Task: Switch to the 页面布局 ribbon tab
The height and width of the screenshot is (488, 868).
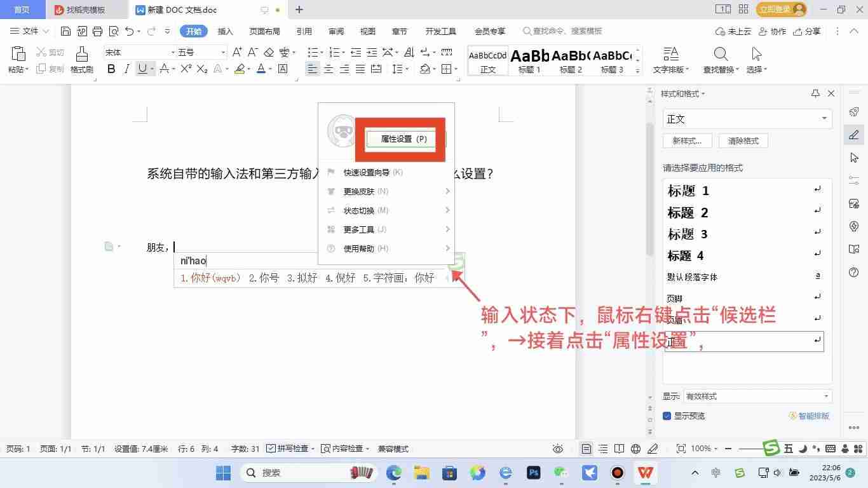Action: click(264, 31)
